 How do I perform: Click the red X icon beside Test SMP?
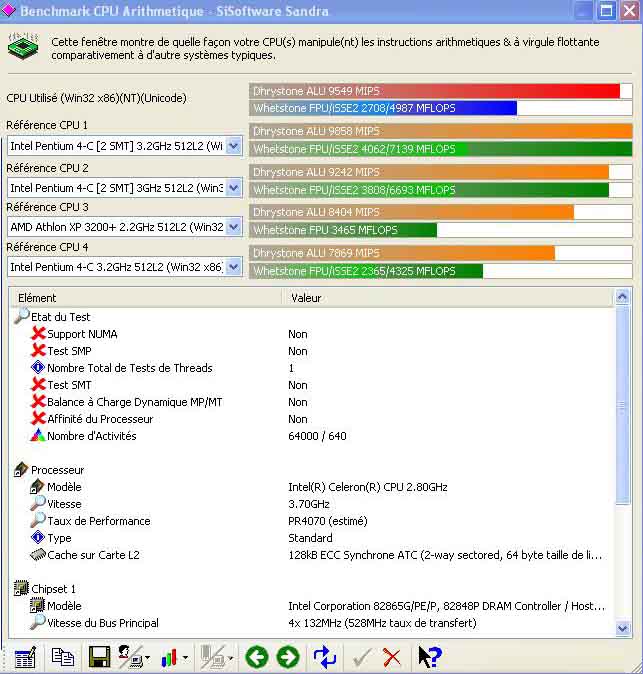pos(38,350)
